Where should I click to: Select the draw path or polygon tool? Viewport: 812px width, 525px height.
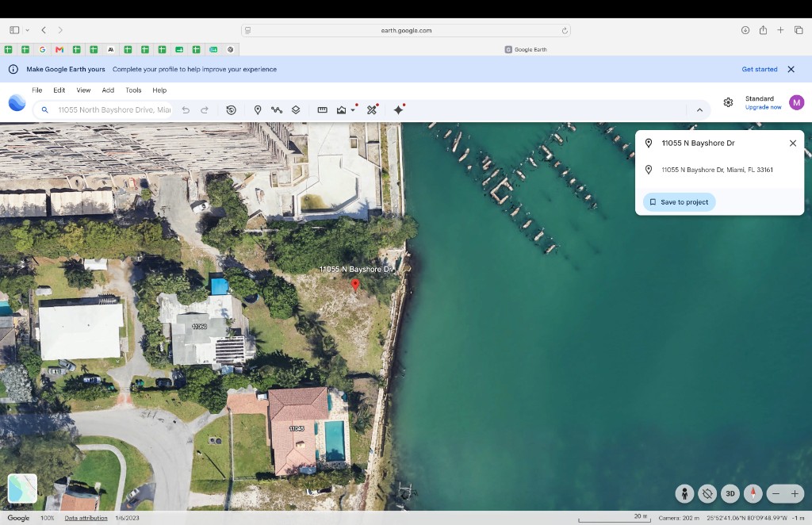pos(277,109)
